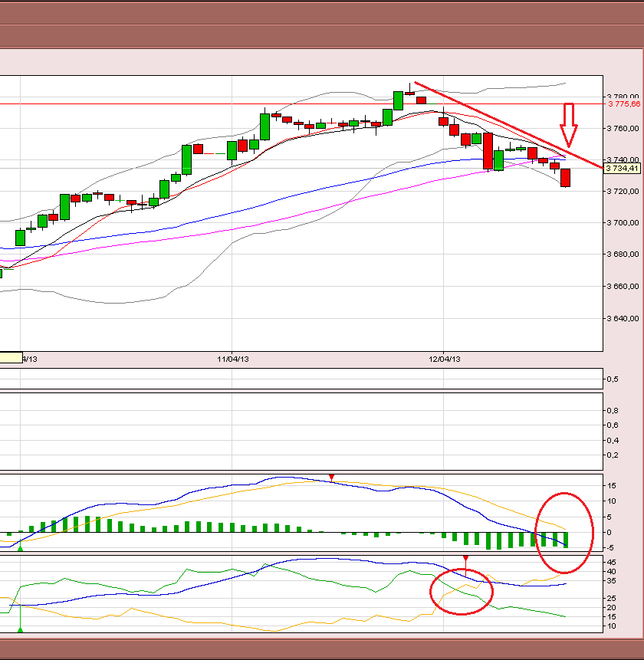The height and width of the screenshot is (660, 644).
Task: Click the 35 label on DMI scale
Action: 612,581
